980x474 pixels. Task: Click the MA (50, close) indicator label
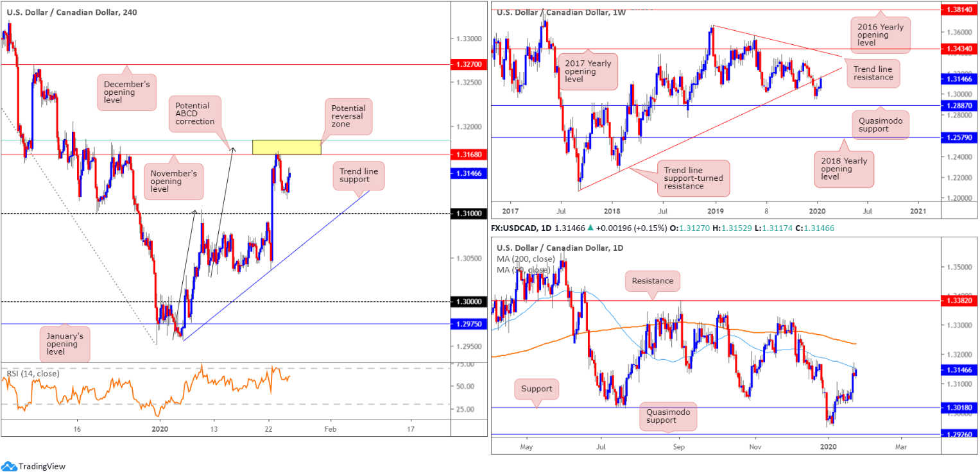point(524,269)
